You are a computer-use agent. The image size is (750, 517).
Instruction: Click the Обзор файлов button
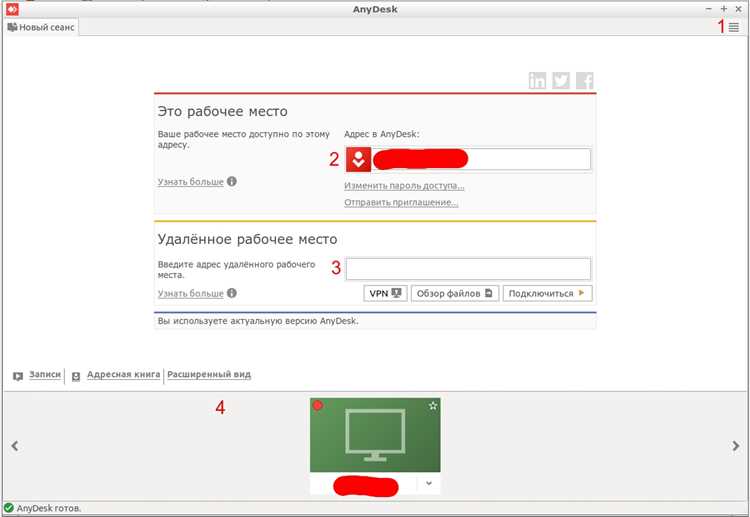point(454,293)
